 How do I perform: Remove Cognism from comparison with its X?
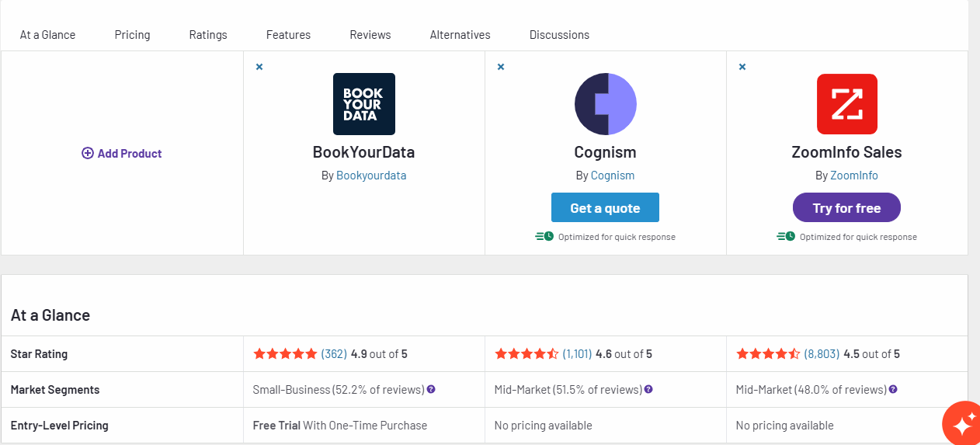(x=501, y=67)
